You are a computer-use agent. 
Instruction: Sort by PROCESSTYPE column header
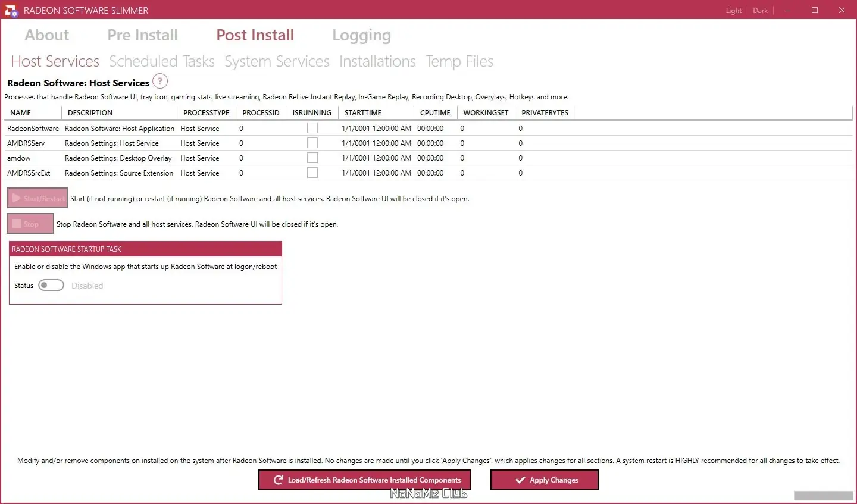tap(206, 113)
